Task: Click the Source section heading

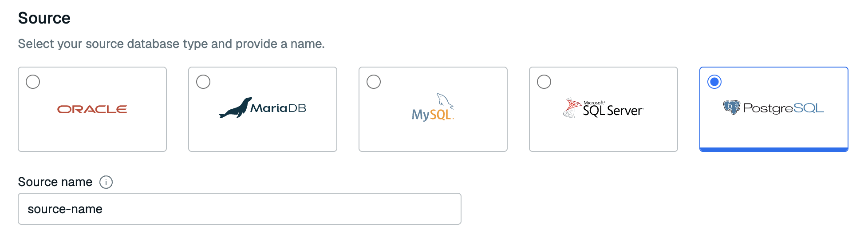Action: click(44, 18)
